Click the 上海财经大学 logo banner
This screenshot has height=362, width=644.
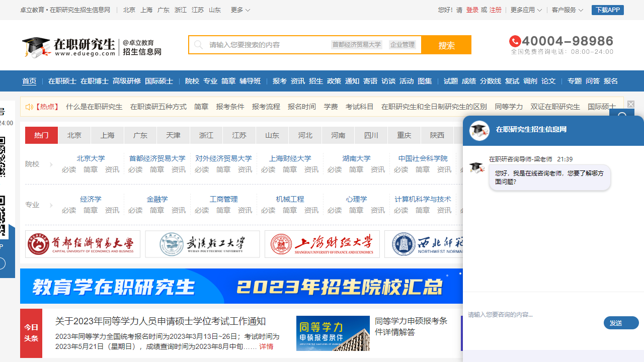click(322, 244)
